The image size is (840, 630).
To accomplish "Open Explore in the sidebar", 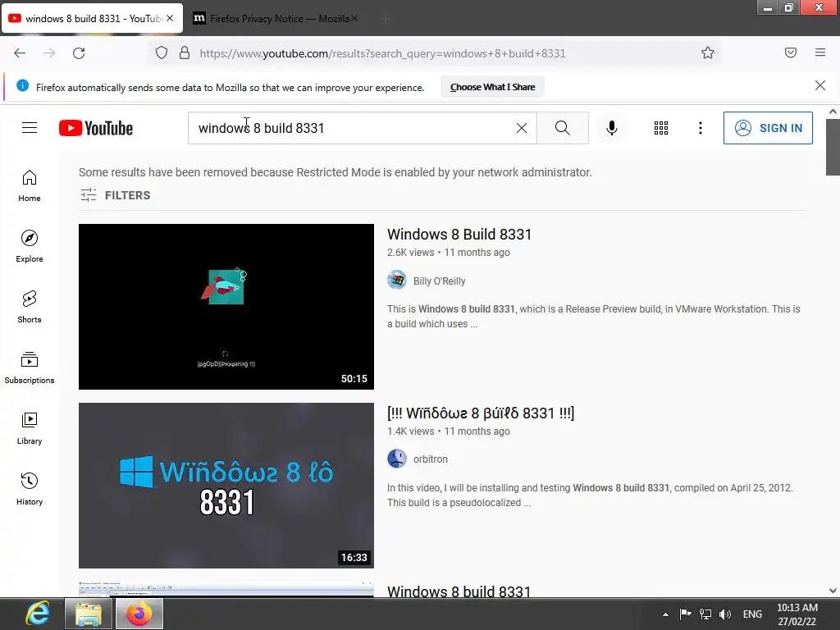I will pyautogui.click(x=30, y=246).
